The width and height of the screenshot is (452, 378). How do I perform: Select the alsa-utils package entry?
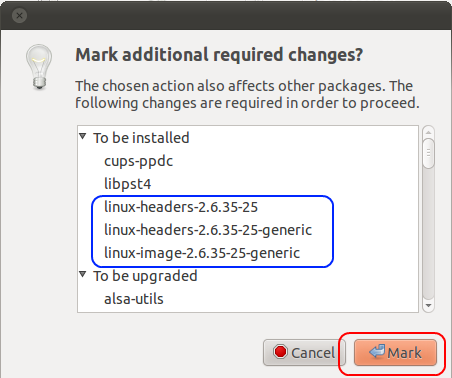coord(134,299)
